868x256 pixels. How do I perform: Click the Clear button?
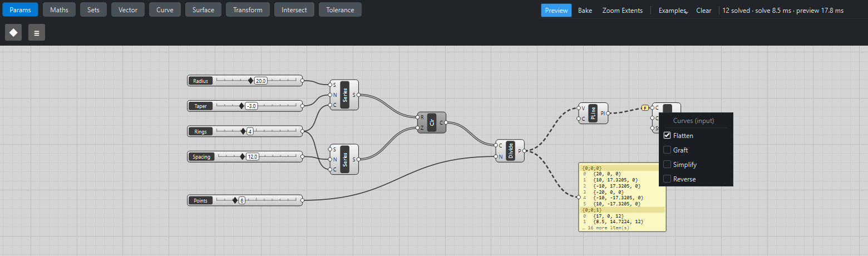(x=704, y=10)
